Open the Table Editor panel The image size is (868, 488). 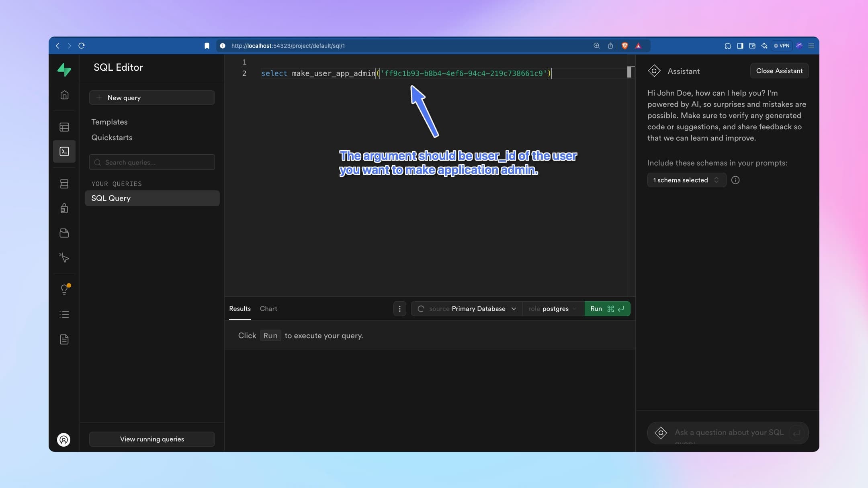65,127
